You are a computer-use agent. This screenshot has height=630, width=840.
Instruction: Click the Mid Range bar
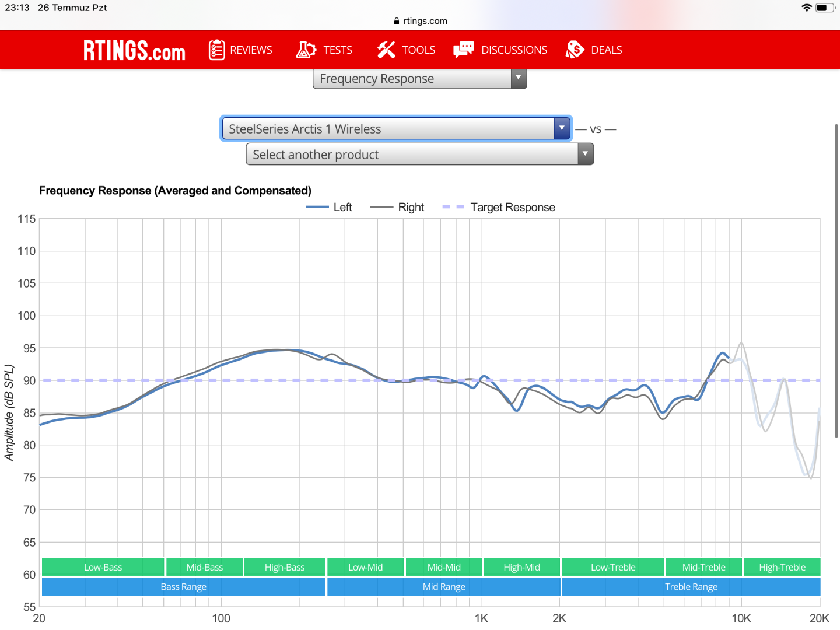444,587
